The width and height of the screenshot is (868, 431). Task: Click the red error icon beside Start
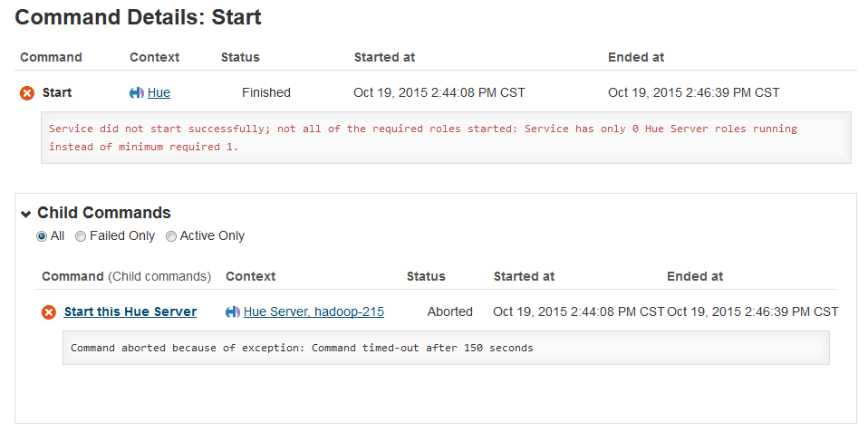pyautogui.click(x=27, y=93)
